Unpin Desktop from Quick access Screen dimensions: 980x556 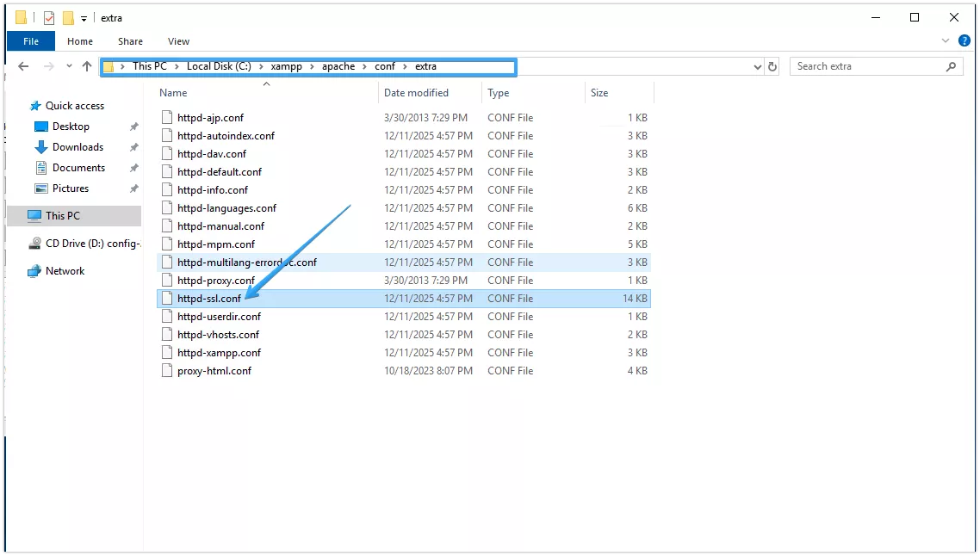(x=133, y=126)
